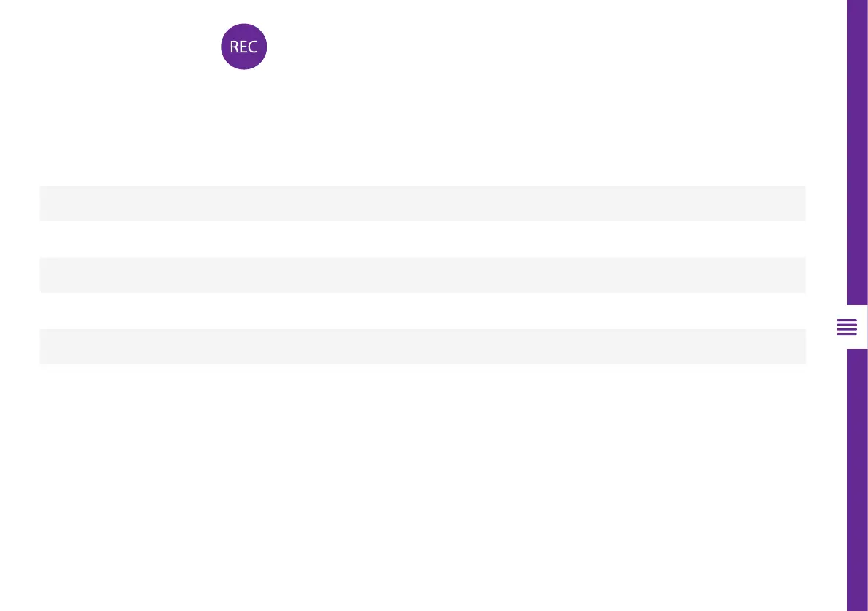Select the first gray table row
This screenshot has width=868, height=611.
[422, 204]
